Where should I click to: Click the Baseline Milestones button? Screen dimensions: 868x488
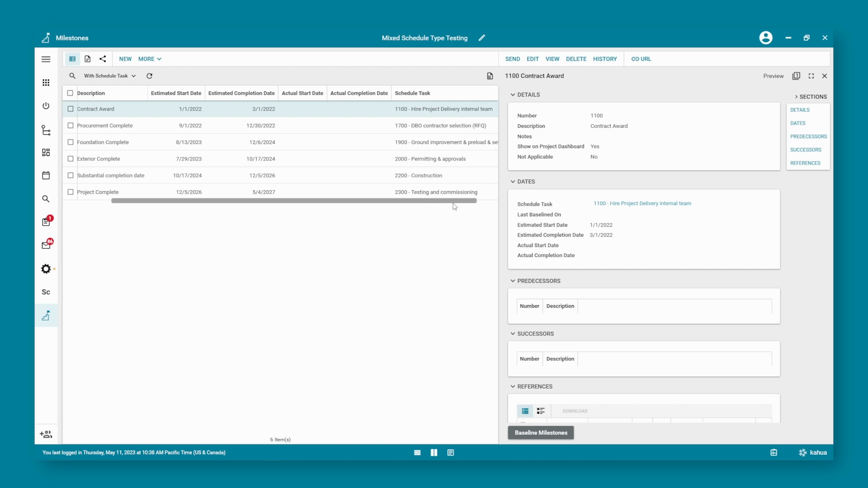pyautogui.click(x=541, y=432)
